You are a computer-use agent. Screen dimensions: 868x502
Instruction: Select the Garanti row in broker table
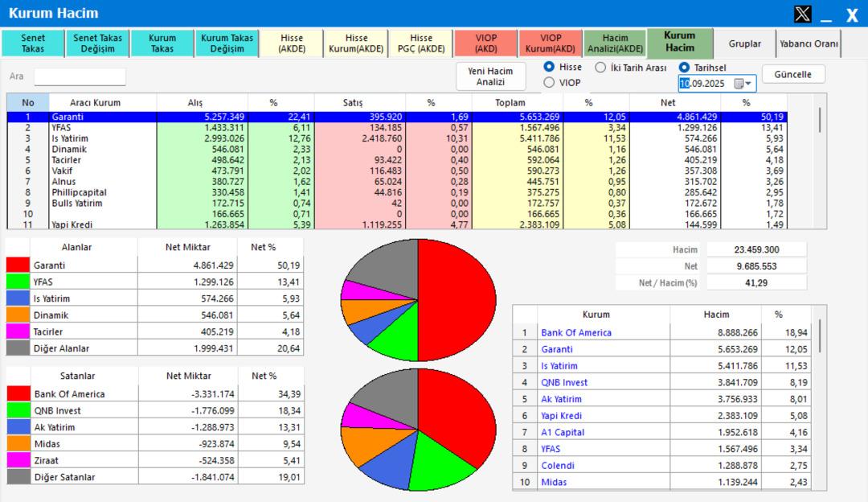pyautogui.click(x=397, y=117)
